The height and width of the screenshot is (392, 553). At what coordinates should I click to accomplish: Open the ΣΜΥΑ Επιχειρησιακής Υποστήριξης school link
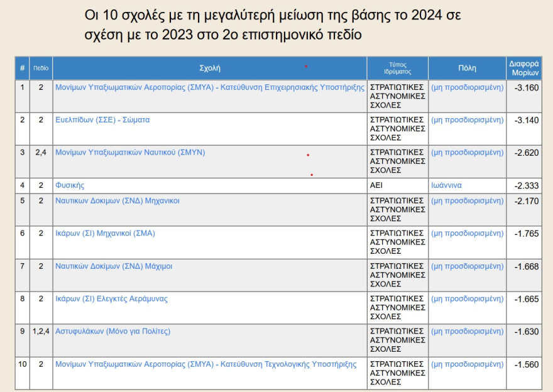click(210, 87)
